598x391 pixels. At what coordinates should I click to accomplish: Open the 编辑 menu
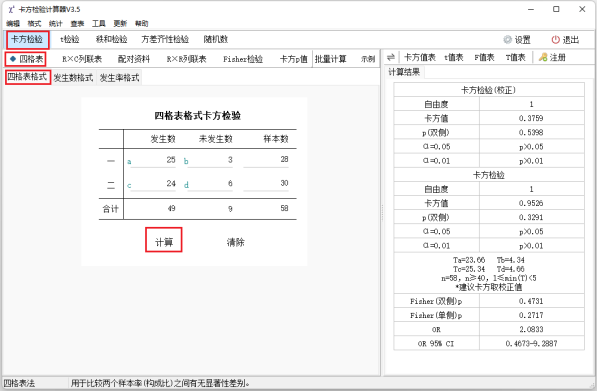[x=13, y=24]
